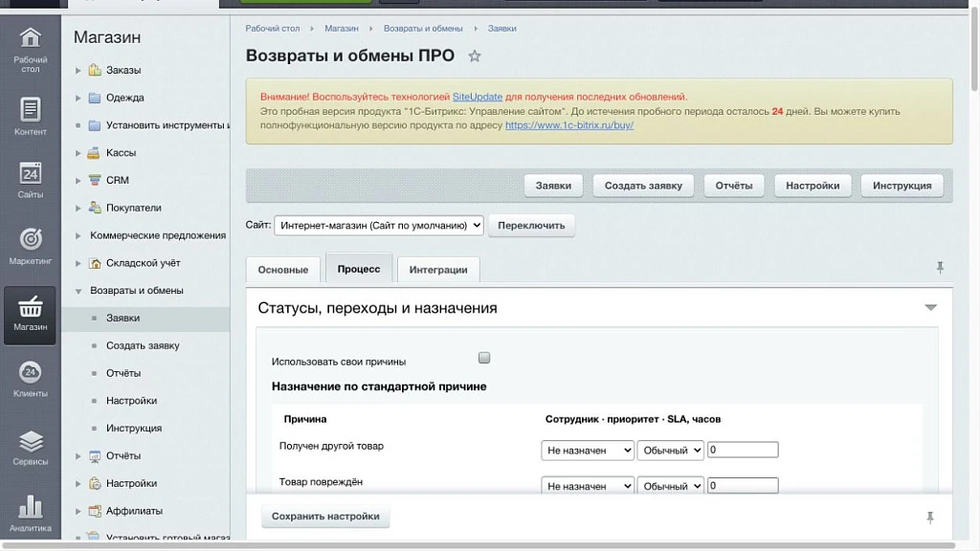Click the Инструкция toolbar button
This screenshot has width=980, height=551.
click(x=902, y=186)
